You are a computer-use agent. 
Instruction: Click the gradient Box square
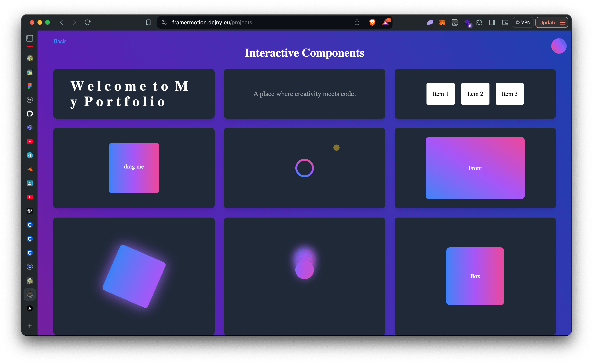click(x=475, y=276)
